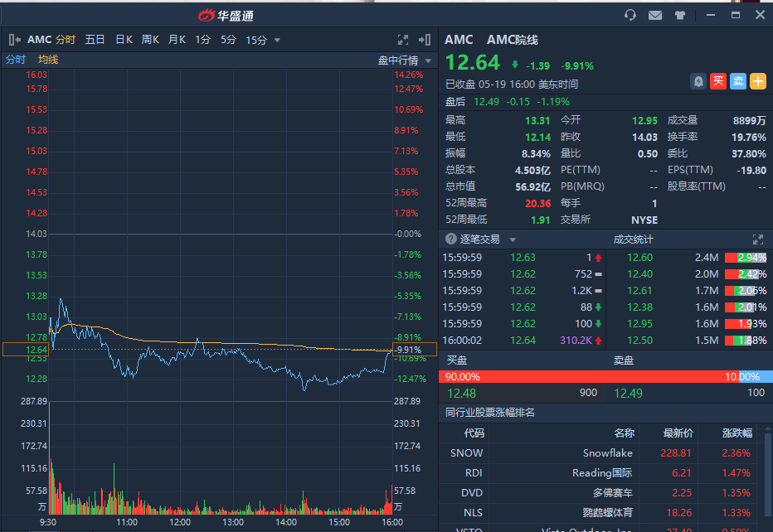Click the highlighted 12.64 price marker on axis

click(x=25, y=349)
